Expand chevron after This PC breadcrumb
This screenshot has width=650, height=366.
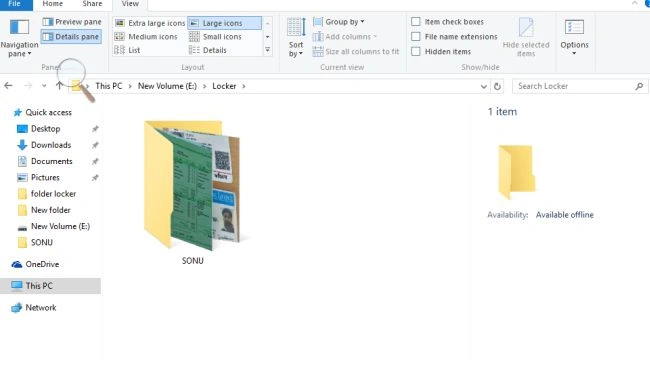(x=130, y=86)
